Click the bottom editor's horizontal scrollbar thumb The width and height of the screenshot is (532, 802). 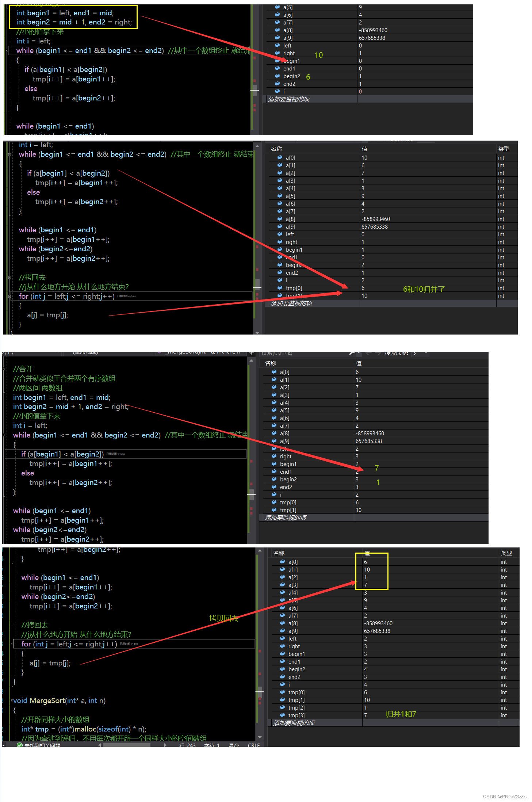click(x=127, y=745)
